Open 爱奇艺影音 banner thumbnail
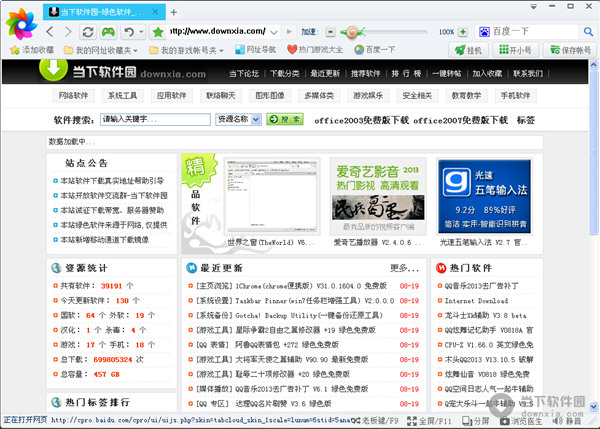The width and height of the screenshot is (600, 429). (378, 196)
